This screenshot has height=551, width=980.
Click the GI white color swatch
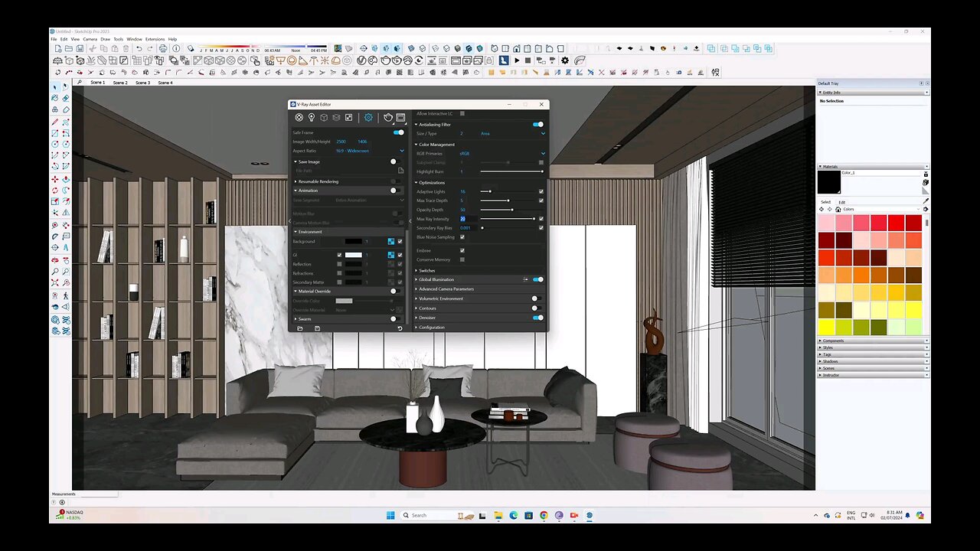(353, 255)
